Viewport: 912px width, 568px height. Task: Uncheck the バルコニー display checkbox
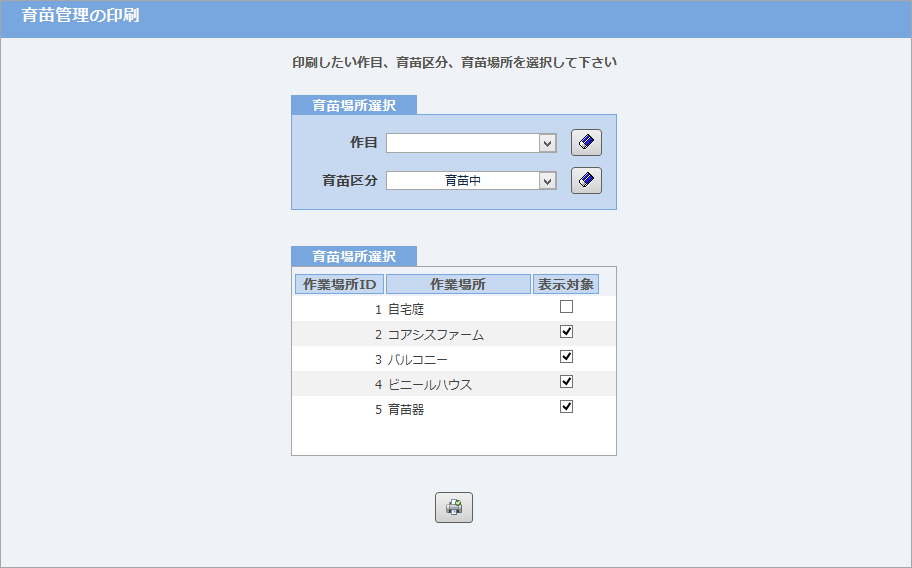566,356
